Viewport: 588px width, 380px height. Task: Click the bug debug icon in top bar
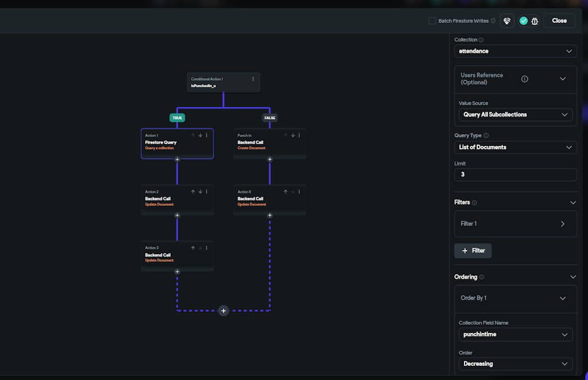[534, 21]
